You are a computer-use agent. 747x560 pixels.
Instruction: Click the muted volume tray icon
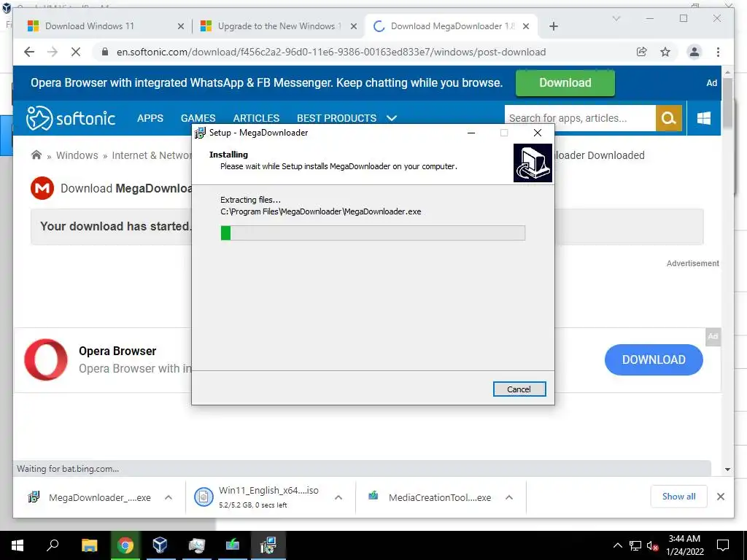(652, 545)
